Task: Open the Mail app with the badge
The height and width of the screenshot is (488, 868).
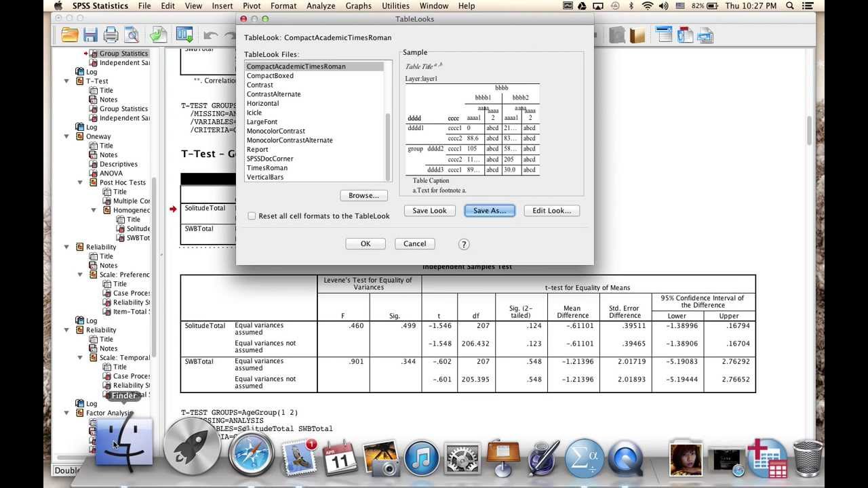Action: pos(298,457)
